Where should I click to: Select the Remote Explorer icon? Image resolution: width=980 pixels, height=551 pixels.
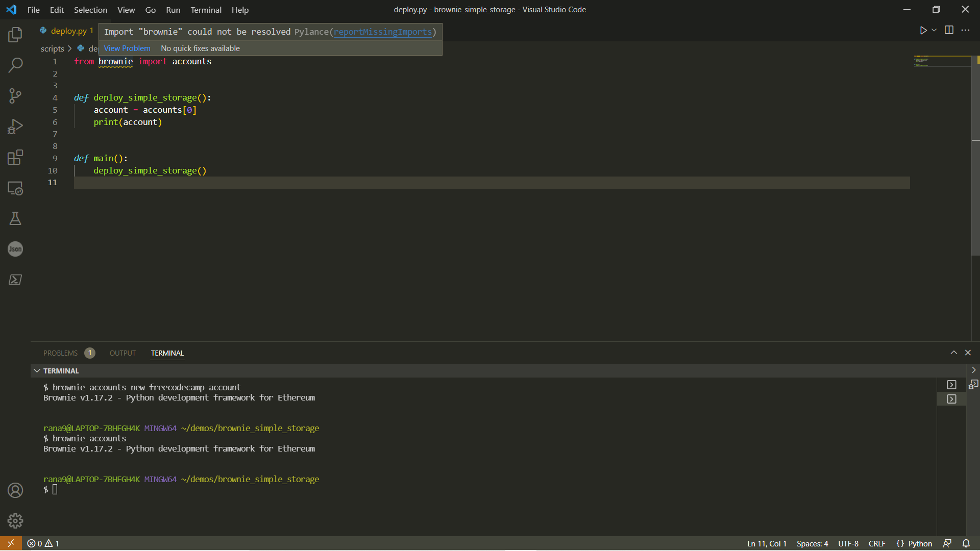point(15,188)
